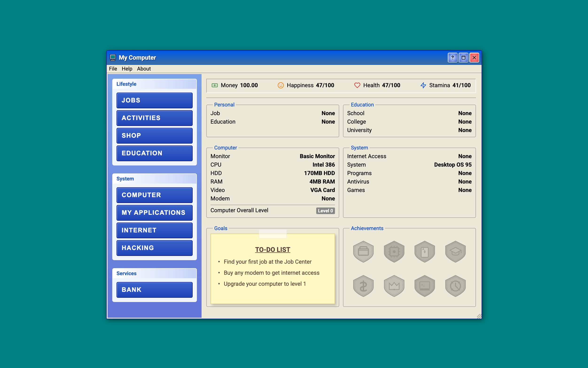Open the SHOP section
This screenshot has height=368, width=588.
[x=154, y=136]
